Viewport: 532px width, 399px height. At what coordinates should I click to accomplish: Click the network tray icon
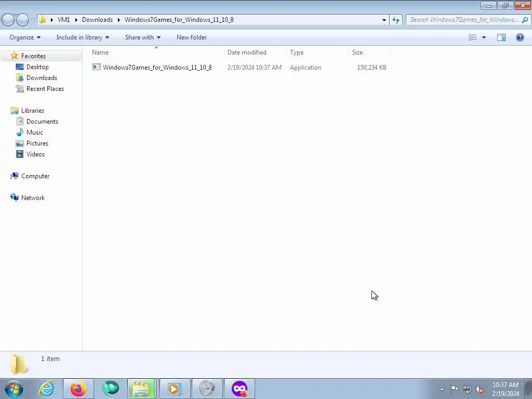click(x=467, y=389)
